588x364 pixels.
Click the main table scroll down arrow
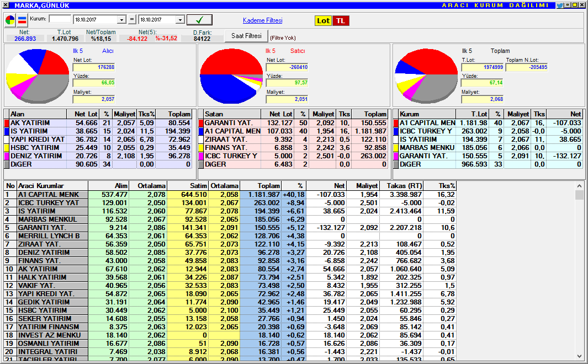click(x=579, y=356)
